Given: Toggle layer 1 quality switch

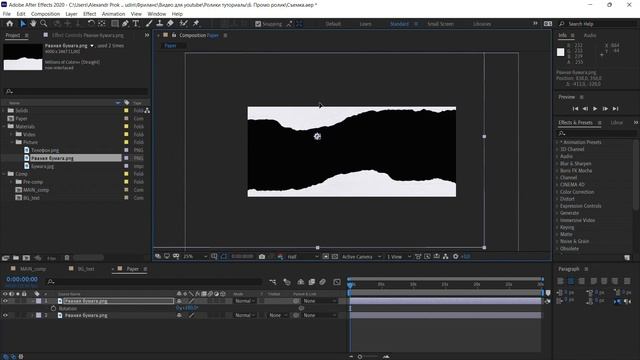Looking at the screenshot, I should (x=192, y=301).
